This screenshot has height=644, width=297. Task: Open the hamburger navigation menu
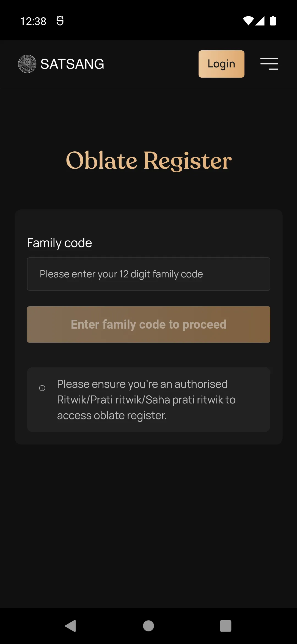click(x=269, y=64)
